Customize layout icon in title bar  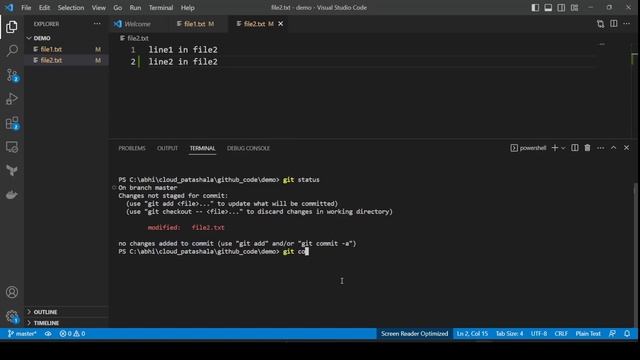(x=574, y=7)
